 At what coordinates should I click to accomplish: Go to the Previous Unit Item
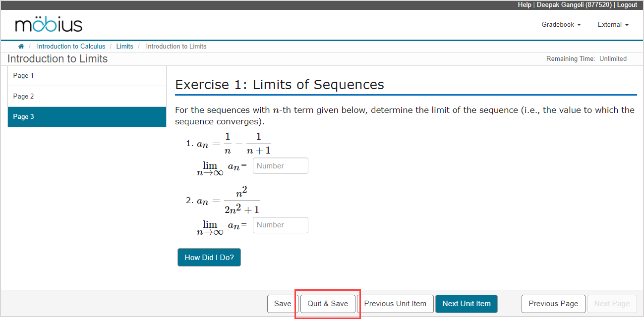click(x=395, y=304)
